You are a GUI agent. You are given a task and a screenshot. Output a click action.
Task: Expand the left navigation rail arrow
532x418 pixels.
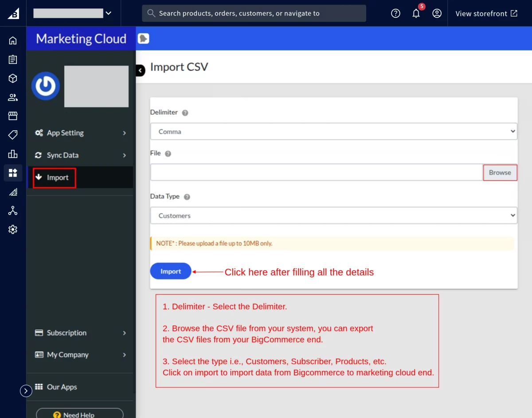(x=26, y=391)
